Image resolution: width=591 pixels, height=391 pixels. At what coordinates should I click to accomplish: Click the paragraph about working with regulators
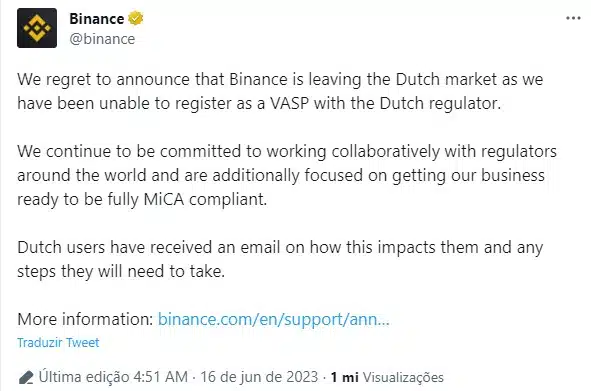point(287,175)
